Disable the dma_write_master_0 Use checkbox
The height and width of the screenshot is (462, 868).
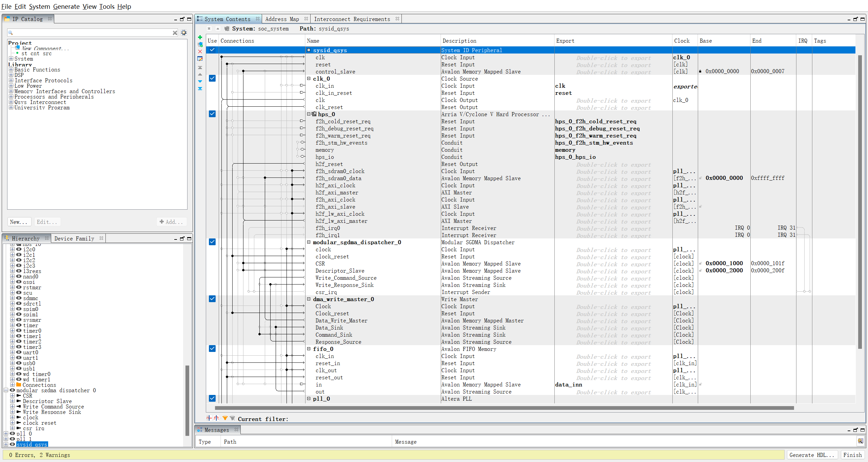coord(212,299)
